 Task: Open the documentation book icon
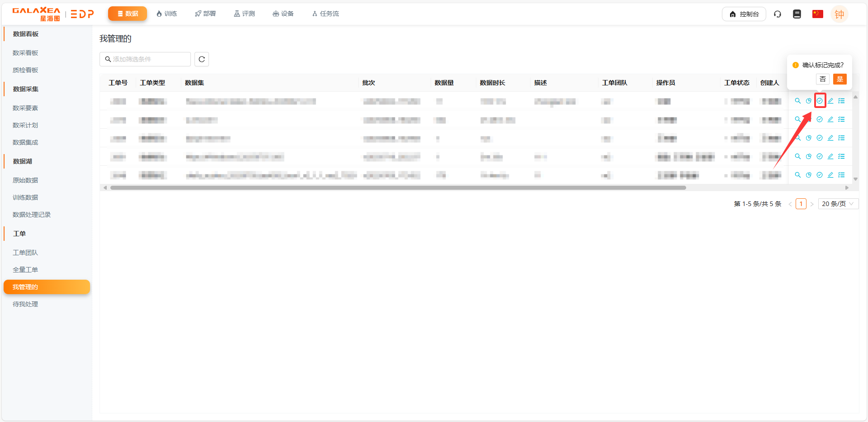pyautogui.click(x=797, y=14)
